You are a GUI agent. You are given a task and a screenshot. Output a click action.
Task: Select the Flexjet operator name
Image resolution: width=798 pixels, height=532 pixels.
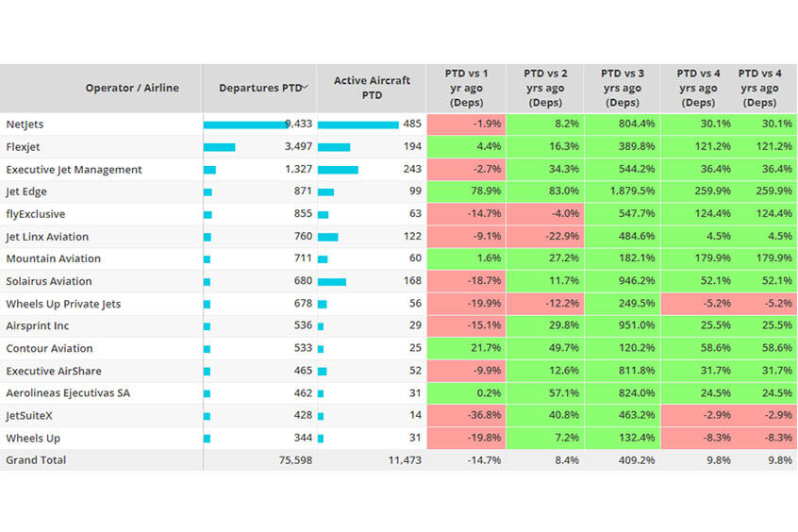(23, 146)
